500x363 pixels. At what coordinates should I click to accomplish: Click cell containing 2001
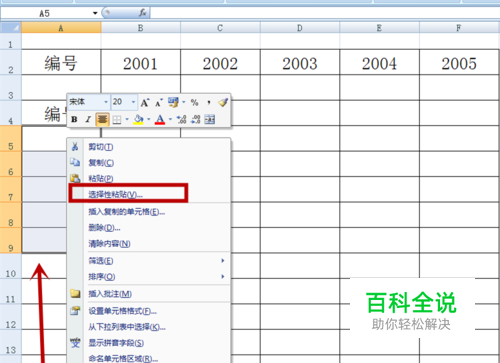point(141,62)
